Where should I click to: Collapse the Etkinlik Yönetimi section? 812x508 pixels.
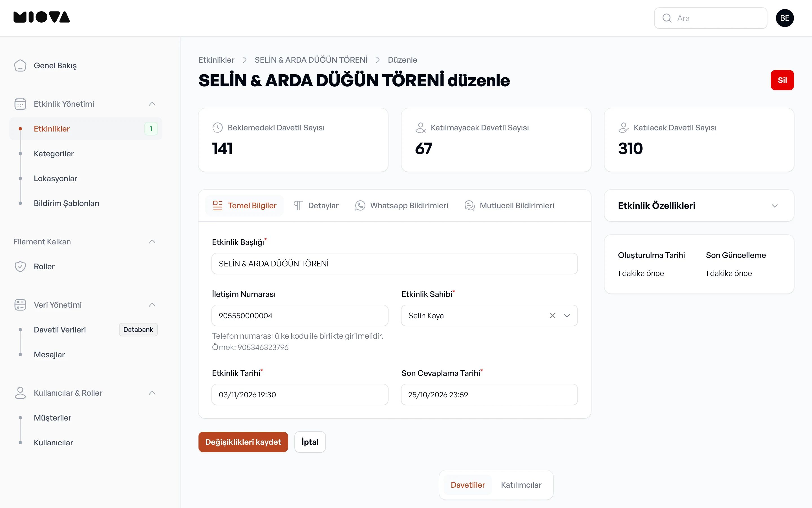152,104
